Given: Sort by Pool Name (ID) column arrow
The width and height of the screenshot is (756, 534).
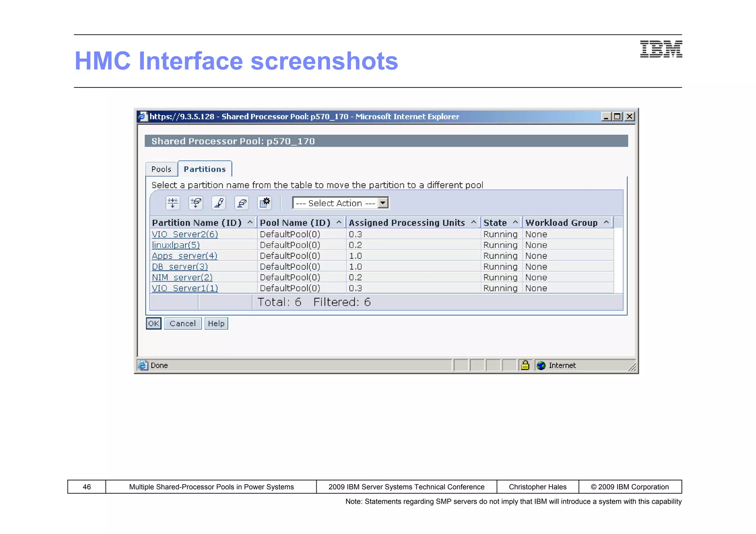Looking at the screenshot, I should [339, 222].
